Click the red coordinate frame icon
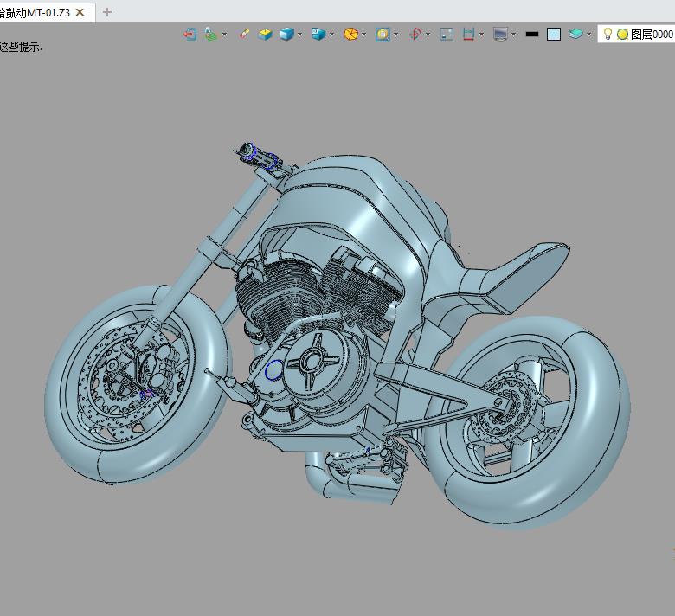Viewport: 675px width, 616px height. [x=415, y=35]
